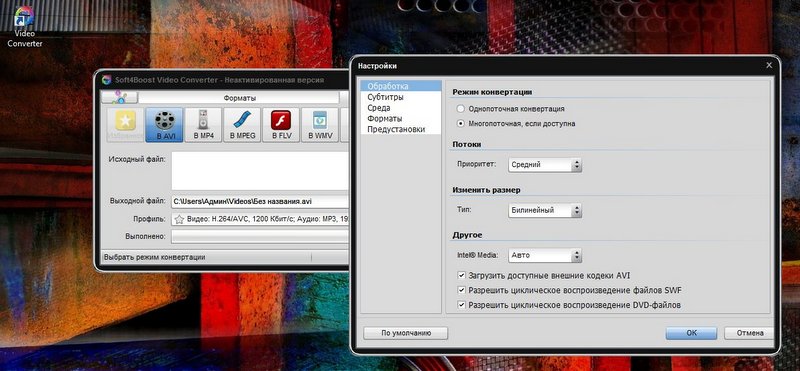The height and width of the screenshot is (371, 800).
Task: Select Форматы in the settings list
Action: [x=401, y=118]
